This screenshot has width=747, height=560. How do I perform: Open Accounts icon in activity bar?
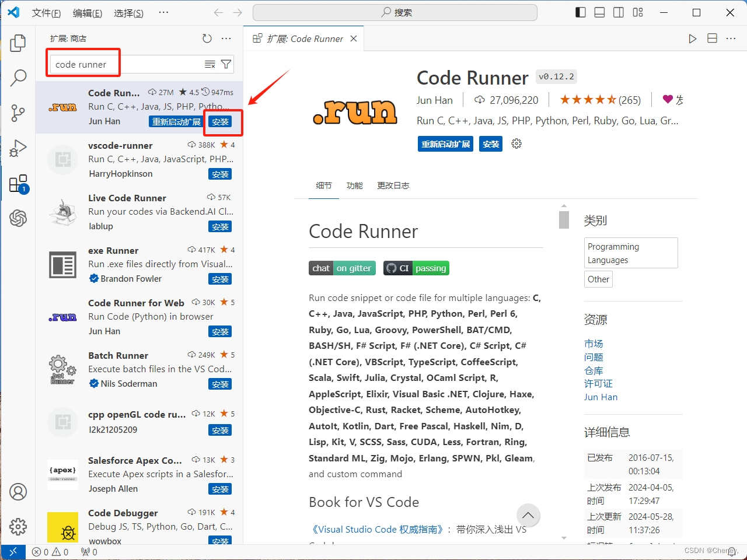[18, 492]
